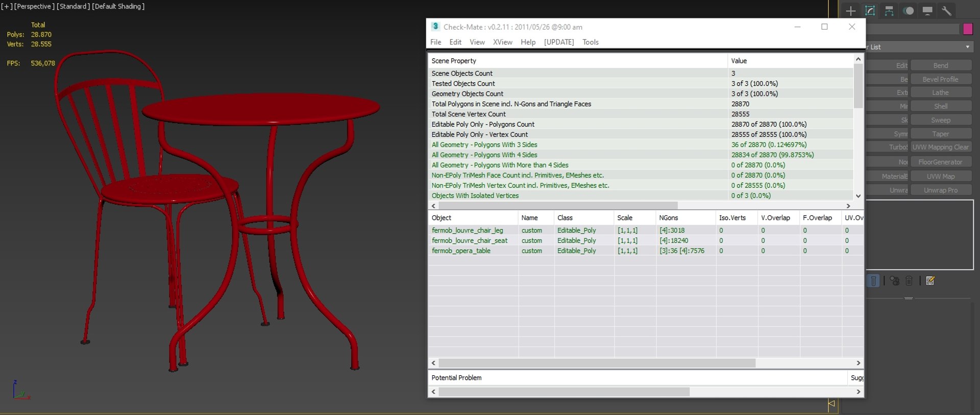Open the Hierarchy command panel tab
The height and width of the screenshot is (415, 980).
889,11
